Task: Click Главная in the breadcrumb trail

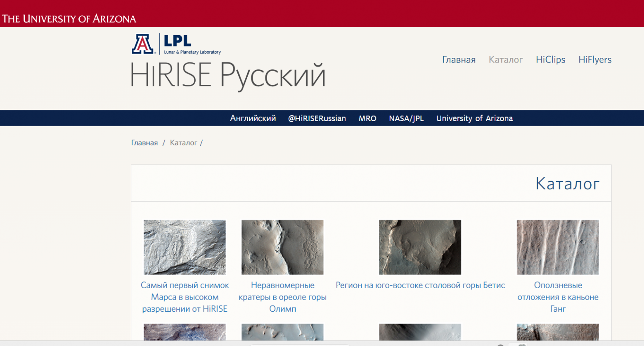Action: tap(144, 143)
